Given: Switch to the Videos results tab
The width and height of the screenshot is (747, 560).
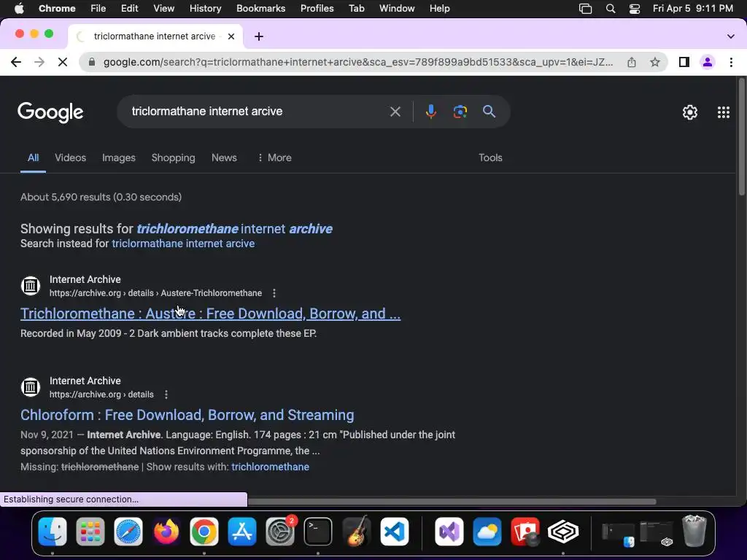Looking at the screenshot, I should (x=71, y=157).
